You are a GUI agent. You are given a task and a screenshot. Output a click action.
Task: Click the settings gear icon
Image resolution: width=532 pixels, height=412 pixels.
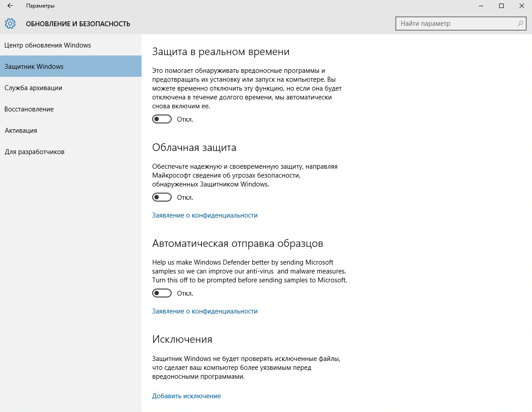10,24
